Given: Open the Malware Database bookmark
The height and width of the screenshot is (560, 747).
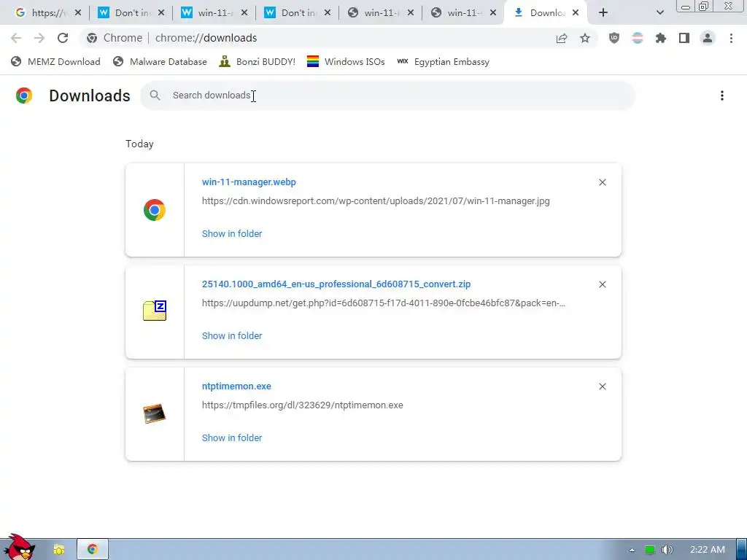Looking at the screenshot, I should coord(160,62).
